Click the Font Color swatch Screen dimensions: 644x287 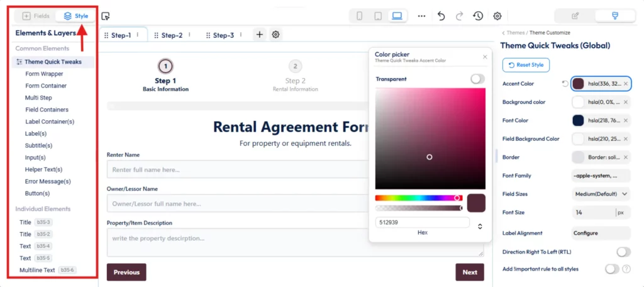pos(578,120)
